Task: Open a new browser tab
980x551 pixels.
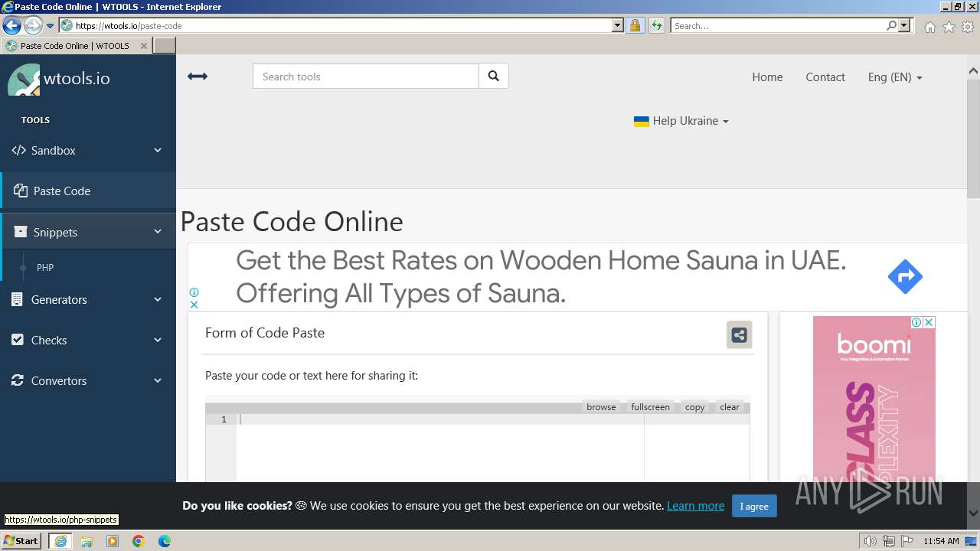Action: click(x=165, y=46)
